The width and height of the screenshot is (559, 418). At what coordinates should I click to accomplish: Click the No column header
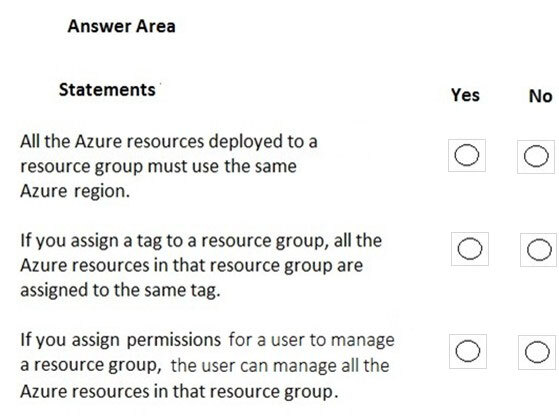[540, 96]
